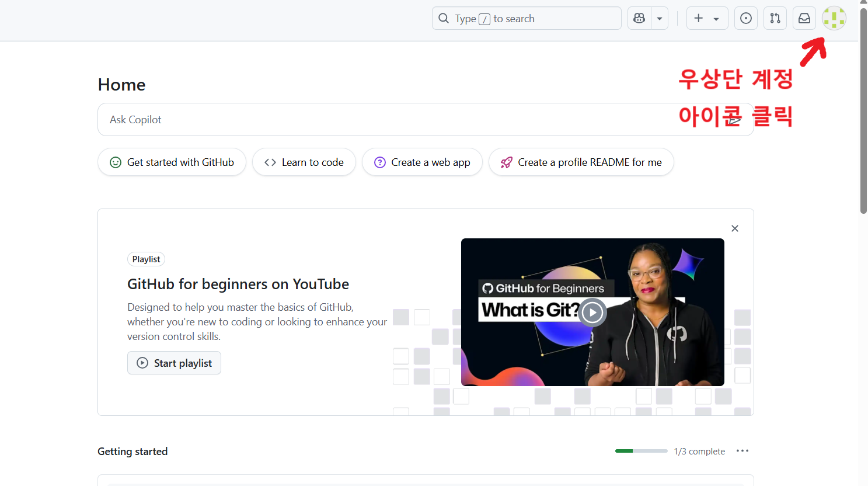868x486 pixels.
Task: Open the notifications inbox icon
Action: [804, 18]
